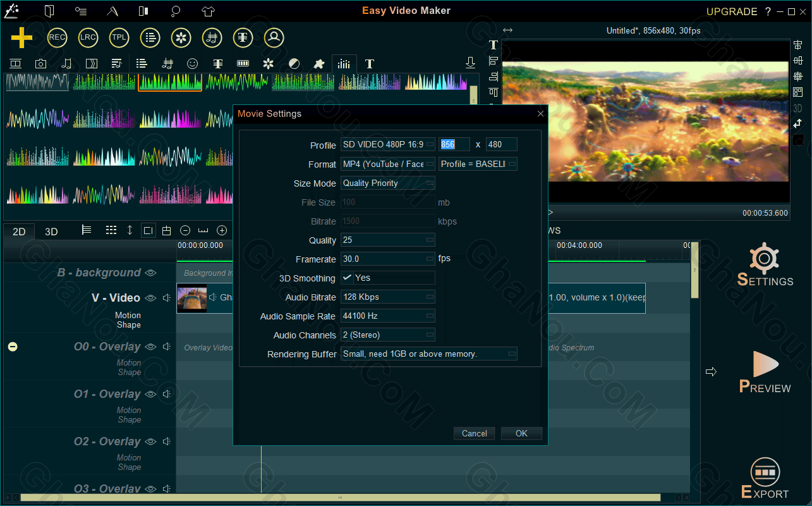Viewport: 812px width, 506px height.
Task: Click Cancel in Movie Settings
Action: (x=475, y=433)
